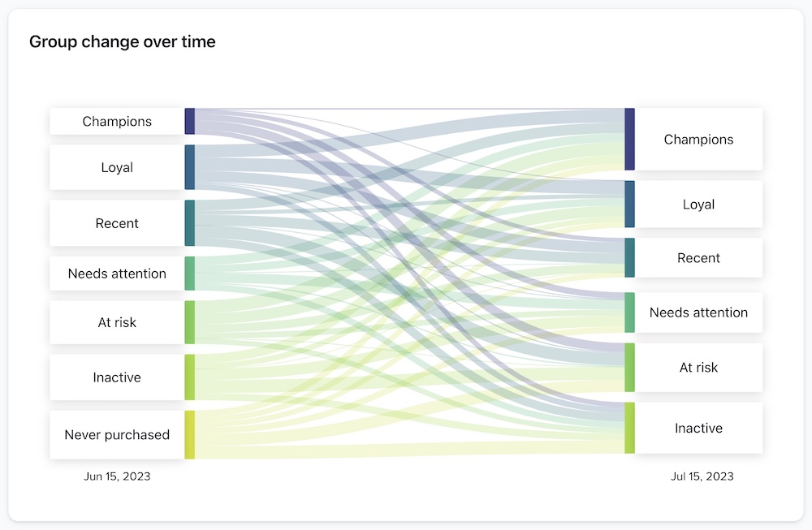Click the Jun 15 Champions group label

coord(117,122)
